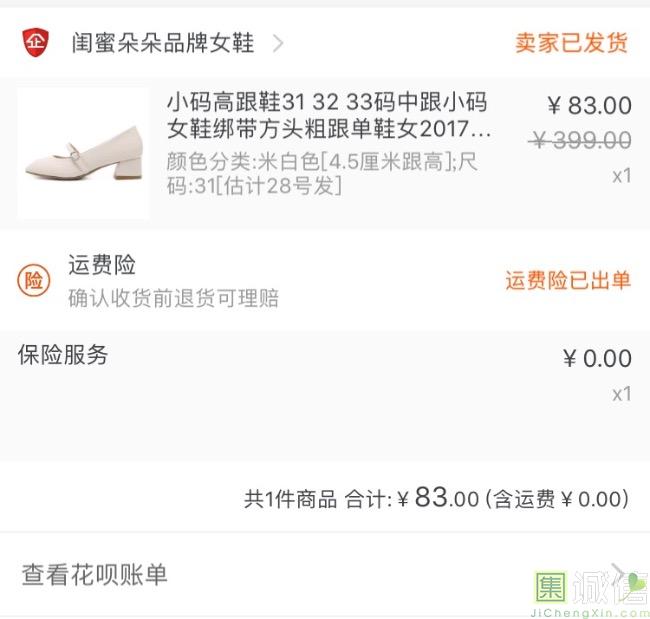Click the 卖家已发货 order status
This screenshot has height=619, width=650.
coord(572,43)
